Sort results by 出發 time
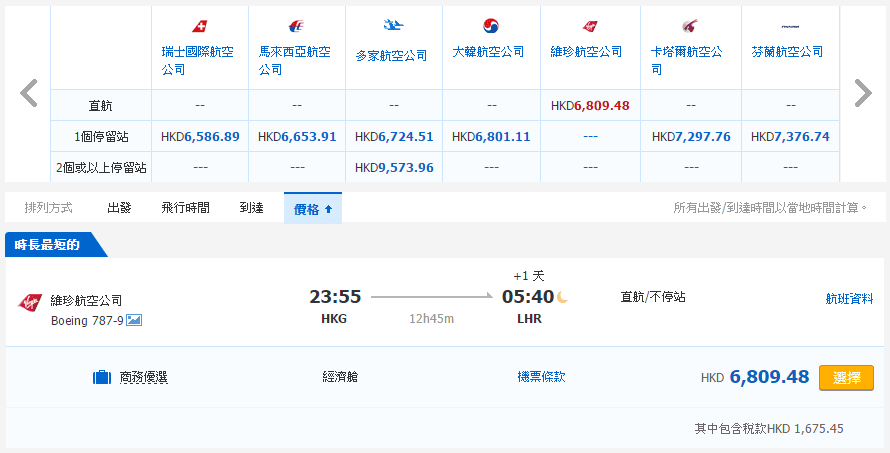Screen dimensions: 890x453 [119, 208]
